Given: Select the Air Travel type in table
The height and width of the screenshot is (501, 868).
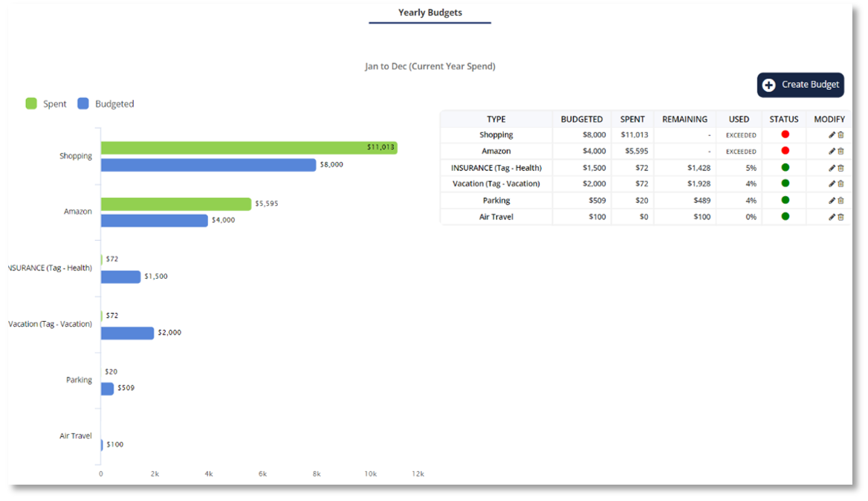Looking at the screenshot, I should (496, 217).
